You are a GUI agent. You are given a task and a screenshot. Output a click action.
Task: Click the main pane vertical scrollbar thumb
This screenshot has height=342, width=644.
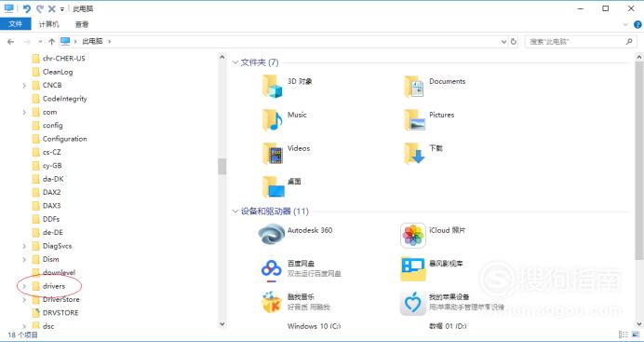tap(639, 160)
